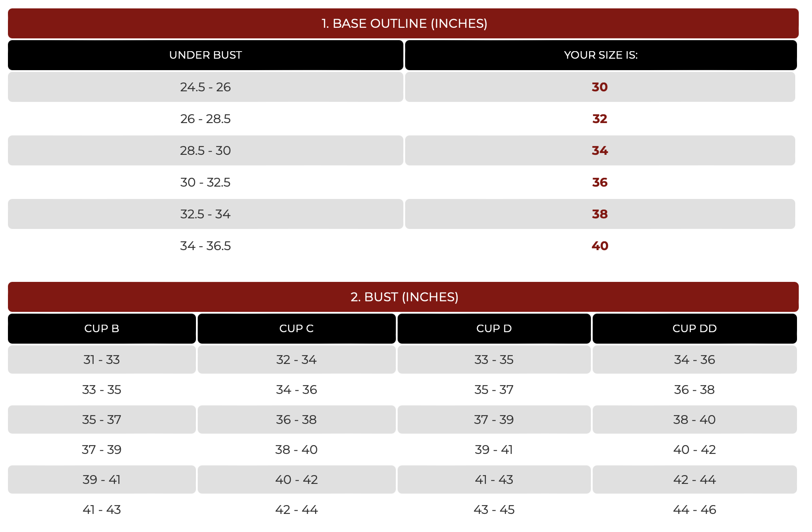812x532 pixels.
Task: Select the 34 - 36.5 under bust cell
Action: 206,246
